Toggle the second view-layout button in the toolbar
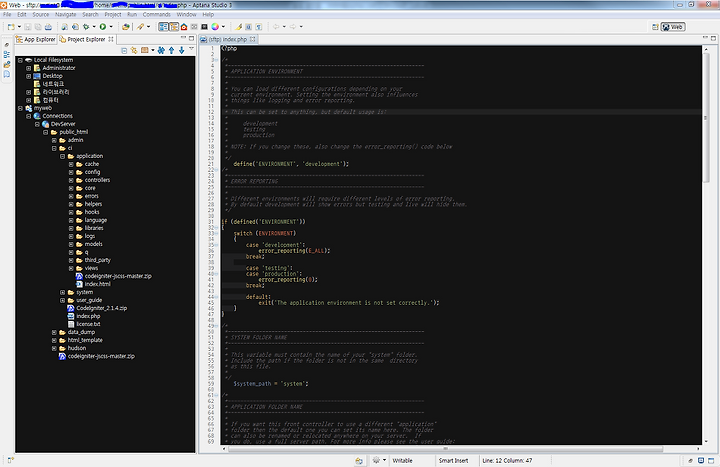The width and height of the screenshot is (720, 467). (x=174, y=27)
